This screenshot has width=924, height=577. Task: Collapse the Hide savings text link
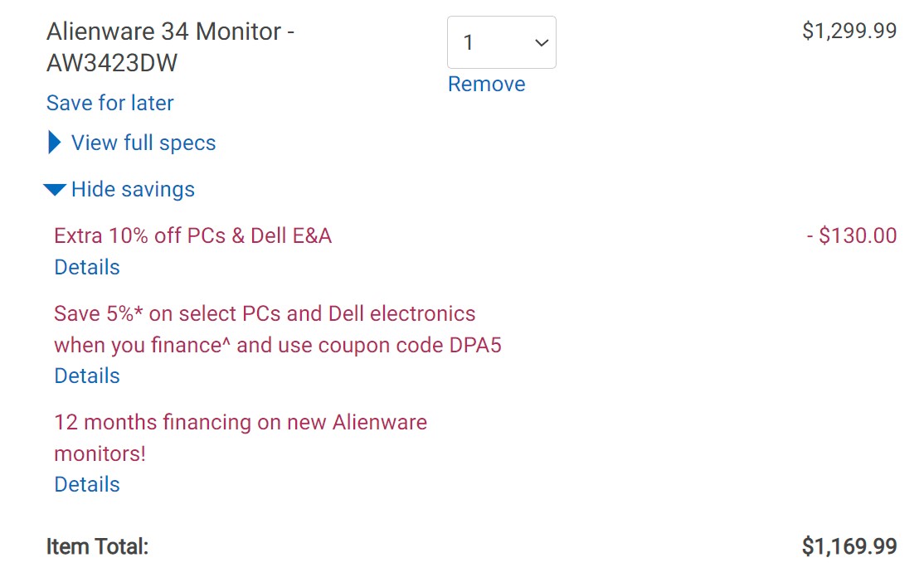(133, 190)
